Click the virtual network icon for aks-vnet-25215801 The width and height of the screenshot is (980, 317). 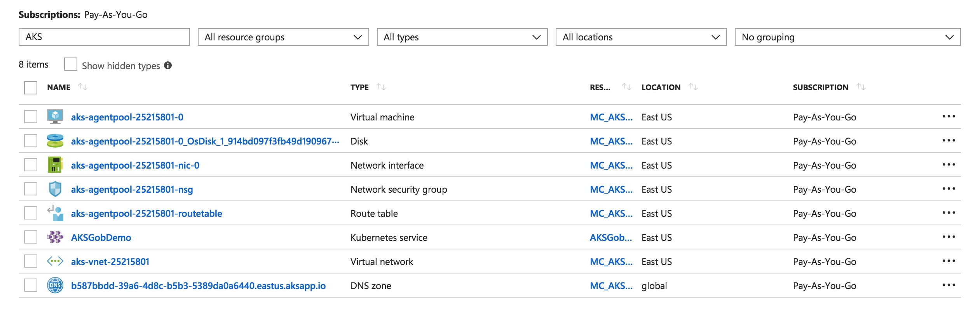(x=55, y=261)
